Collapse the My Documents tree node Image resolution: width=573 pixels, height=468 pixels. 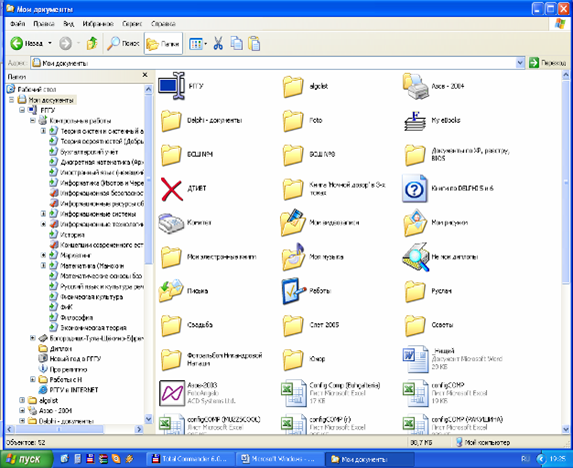[12, 99]
